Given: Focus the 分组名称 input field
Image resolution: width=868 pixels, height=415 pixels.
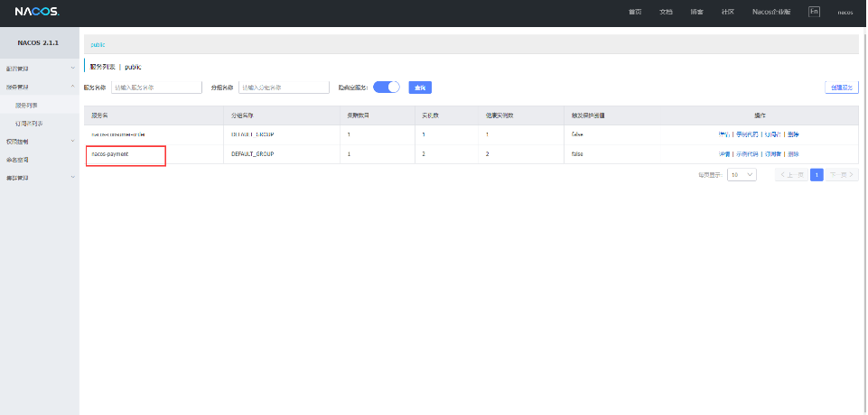Looking at the screenshot, I should coord(284,88).
